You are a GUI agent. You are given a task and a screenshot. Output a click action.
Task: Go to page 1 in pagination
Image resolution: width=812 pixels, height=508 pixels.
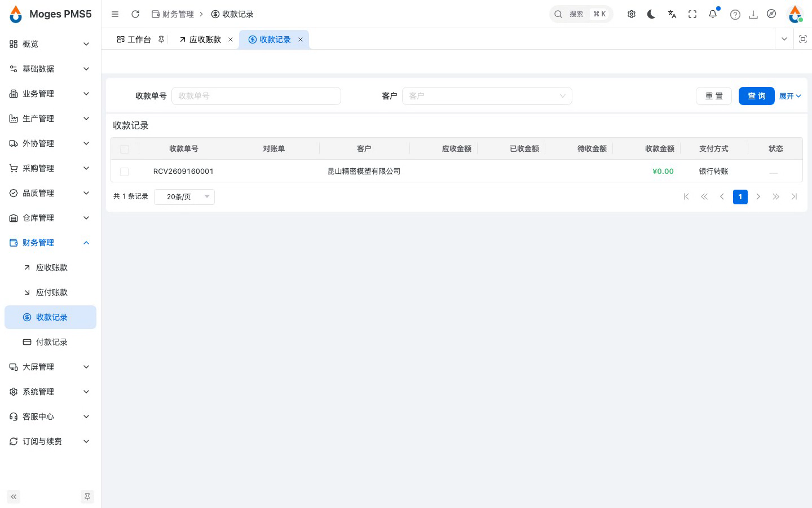point(740,196)
